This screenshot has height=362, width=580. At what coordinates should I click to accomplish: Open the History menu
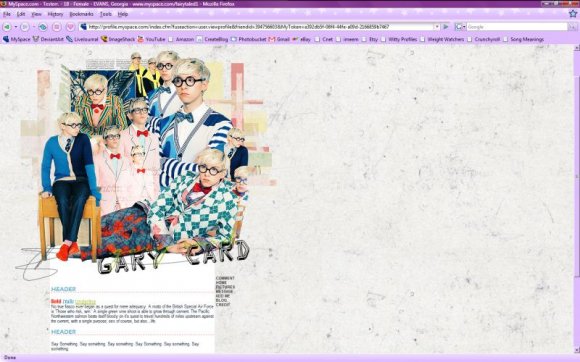pos(55,14)
